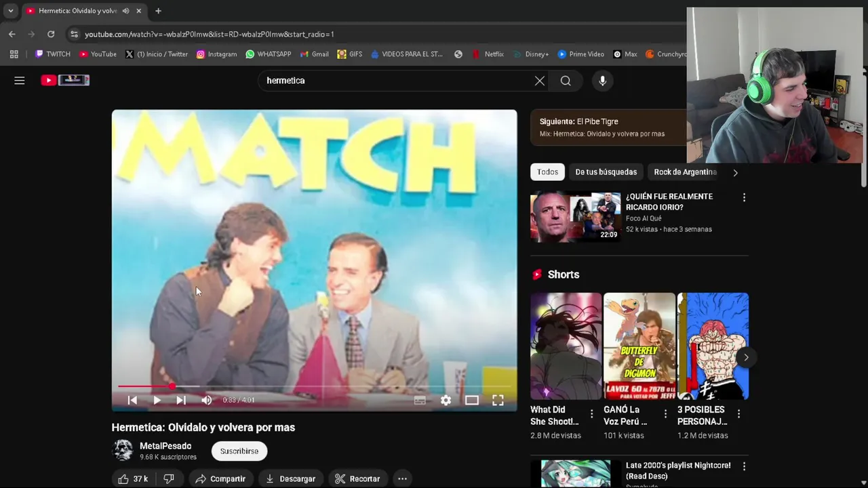Open the tab search dropdown arrow
The width and height of the screenshot is (868, 488).
(10, 11)
